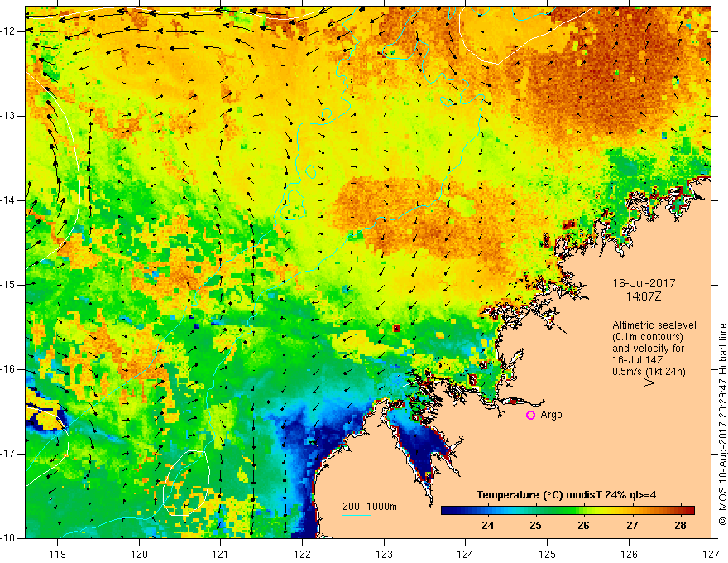Viewport: 728px width, 563px height.
Task: Click the latitude axis label '-17'
Action: (8, 454)
